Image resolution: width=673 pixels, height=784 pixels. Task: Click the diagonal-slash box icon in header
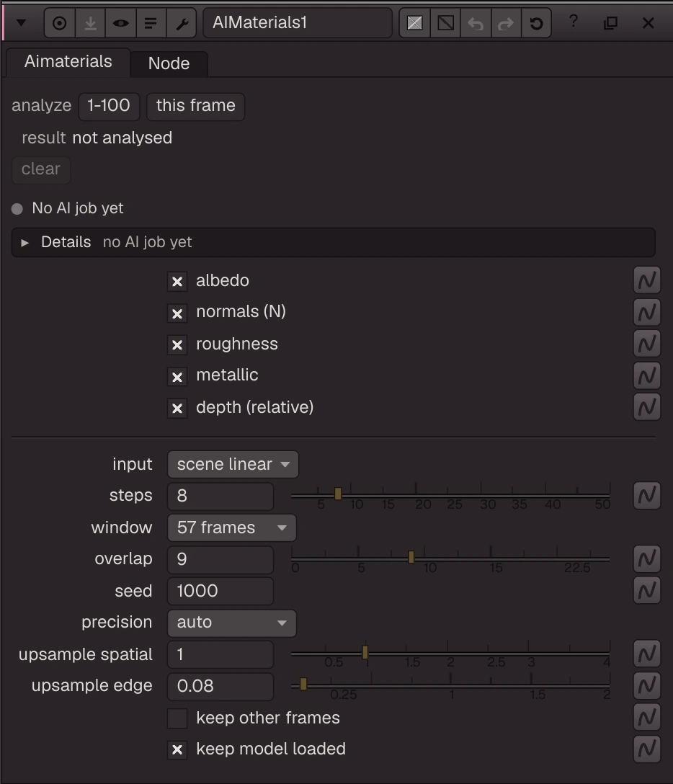[x=445, y=23]
